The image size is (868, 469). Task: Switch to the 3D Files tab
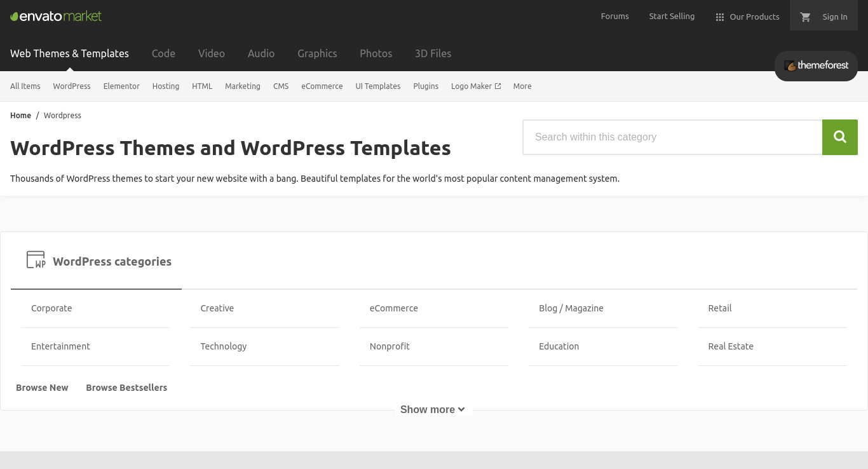pos(433,53)
